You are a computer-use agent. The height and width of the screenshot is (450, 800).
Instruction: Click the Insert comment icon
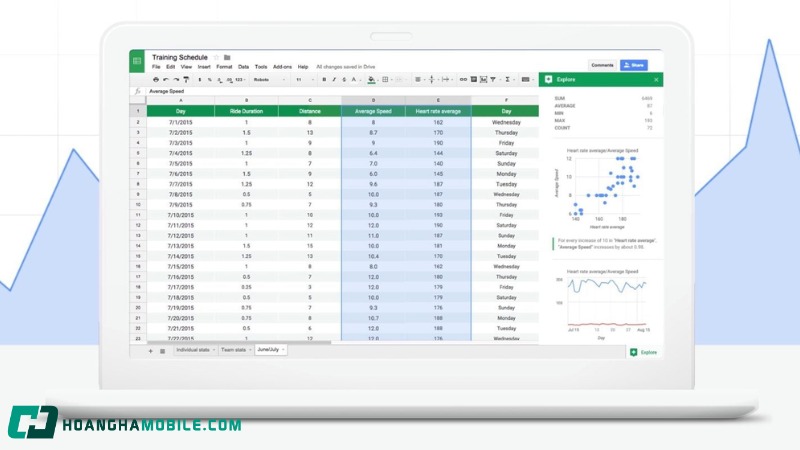(473, 80)
